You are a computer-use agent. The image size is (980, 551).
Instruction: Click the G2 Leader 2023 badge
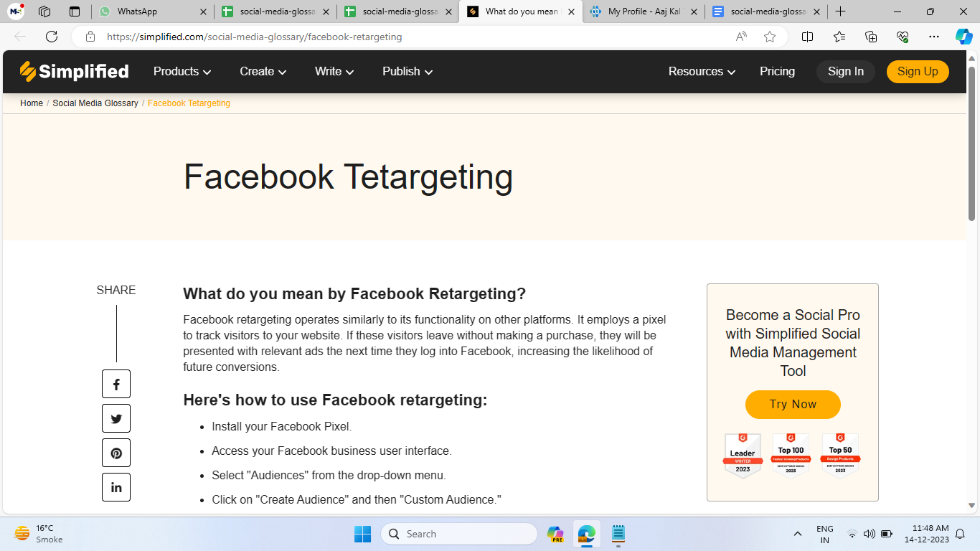coord(743,456)
